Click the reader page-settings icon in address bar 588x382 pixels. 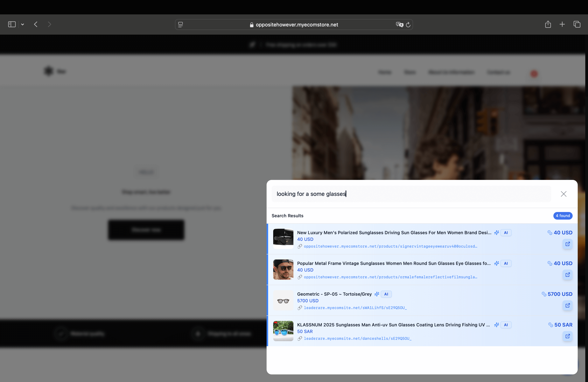pyautogui.click(x=181, y=25)
